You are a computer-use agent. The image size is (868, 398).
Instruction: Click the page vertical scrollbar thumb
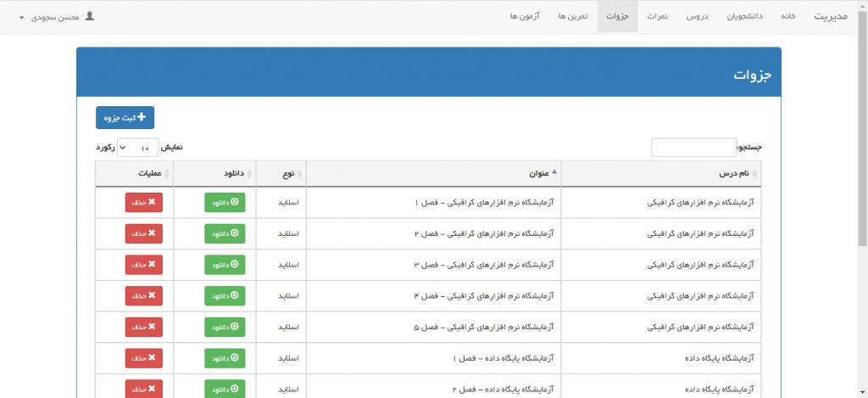(x=862, y=127)
